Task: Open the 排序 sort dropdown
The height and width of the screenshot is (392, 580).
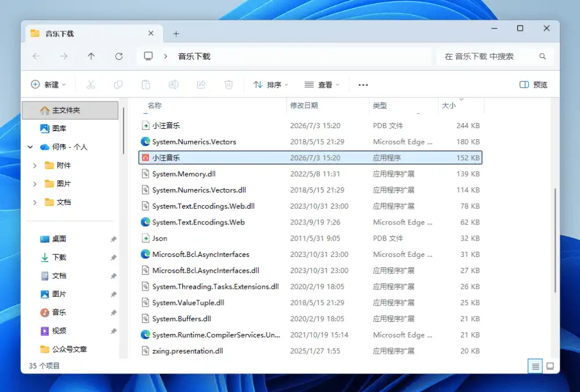Action: click(270, 85)
